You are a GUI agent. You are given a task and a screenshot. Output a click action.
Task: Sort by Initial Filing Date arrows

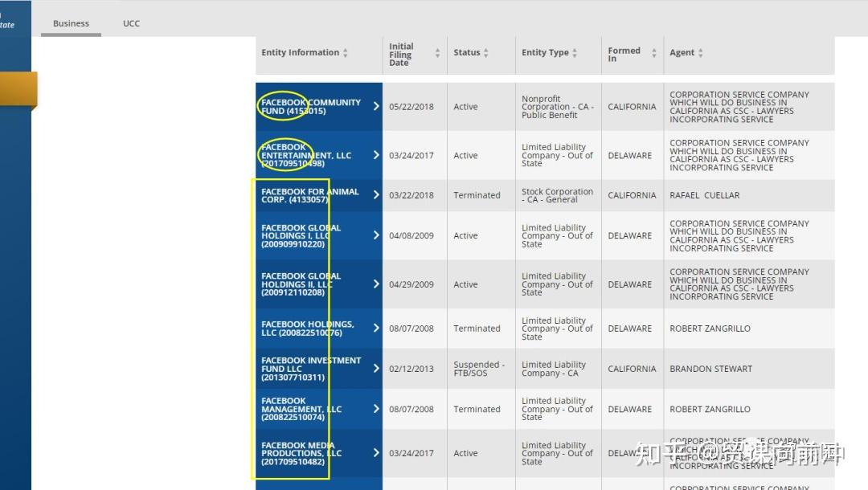point(437,53)
